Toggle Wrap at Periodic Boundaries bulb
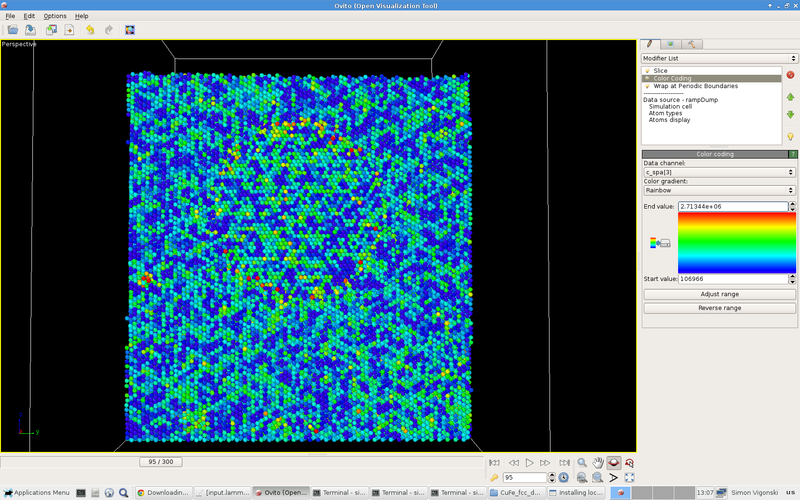The height and width of the screenshot is (500, 800). 648,86
